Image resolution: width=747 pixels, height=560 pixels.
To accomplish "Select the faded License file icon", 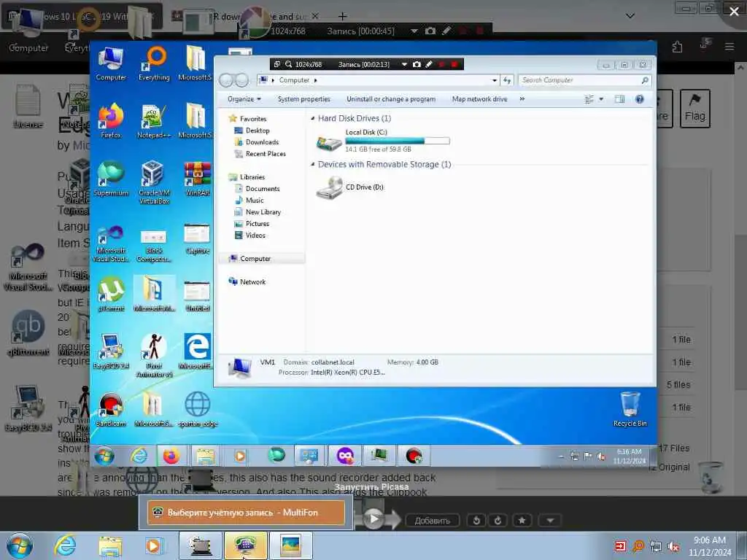I will (x=28, y=106).
